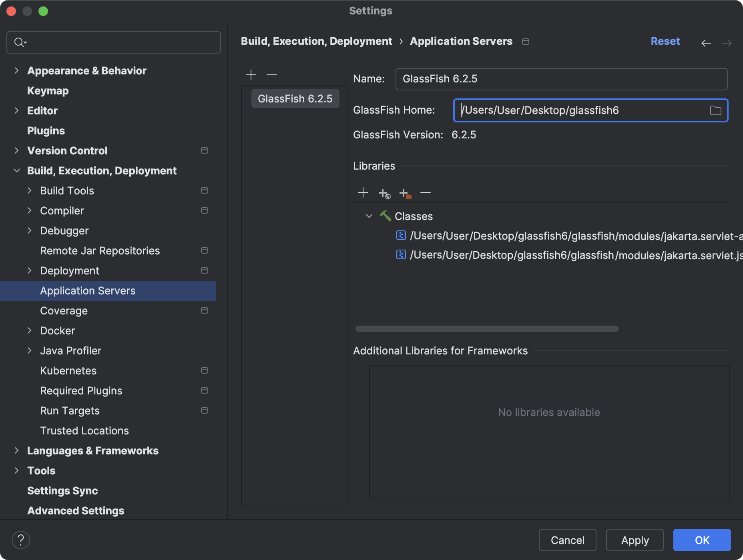Attach a library folder using the plus-with-folder icon
Image resolution: width=743 pixels, height=560 pixels.
[406, 193]
